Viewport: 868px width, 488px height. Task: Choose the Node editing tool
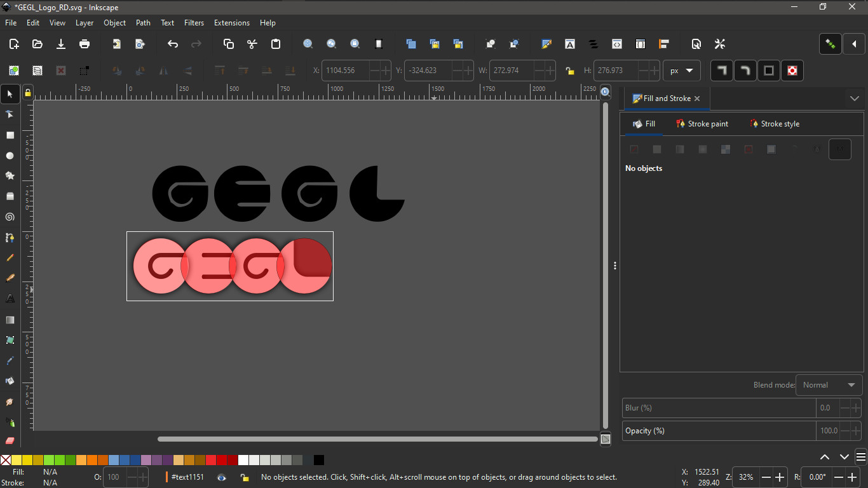click(10, 114)
